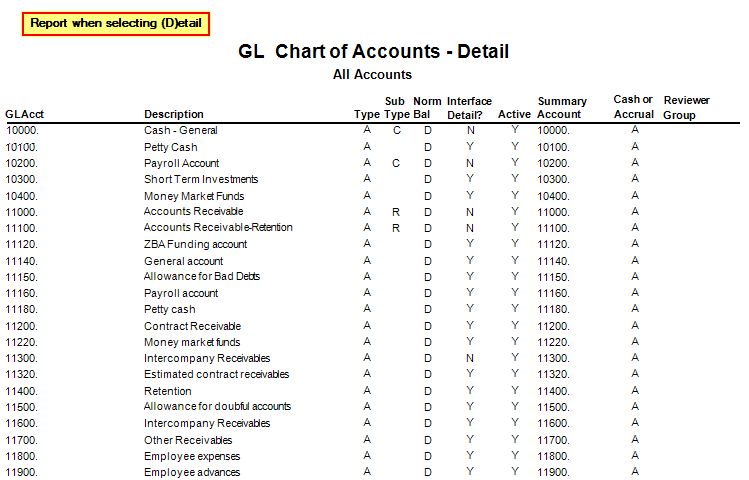The image size is (749, 480).
Task: Select the 'Employee expenses' description
Action: pos(192,456)
